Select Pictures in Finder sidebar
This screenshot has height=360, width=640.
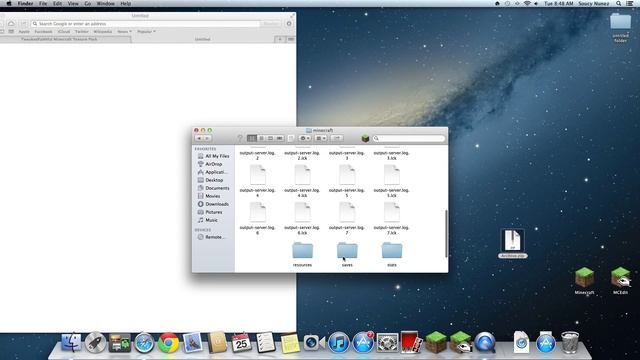point(210,212)
